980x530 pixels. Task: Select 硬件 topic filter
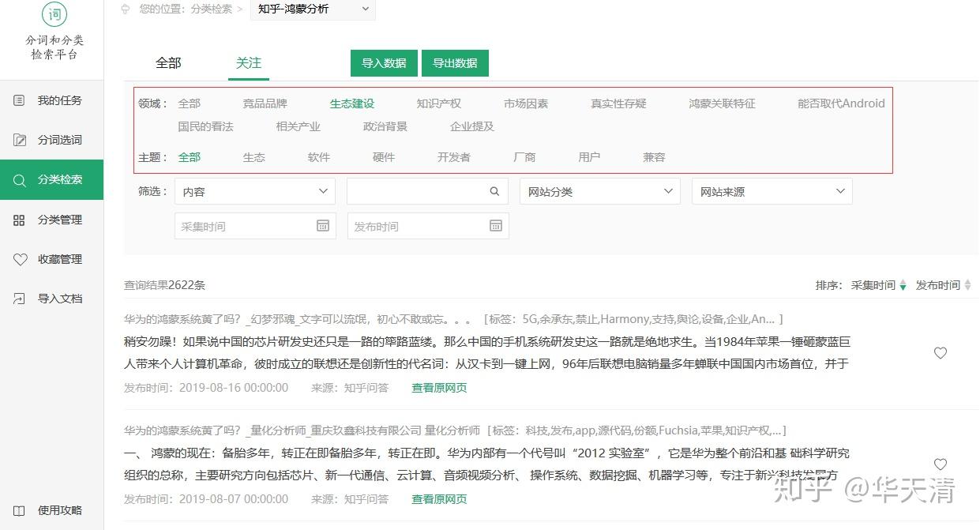[x=384, y=157]
